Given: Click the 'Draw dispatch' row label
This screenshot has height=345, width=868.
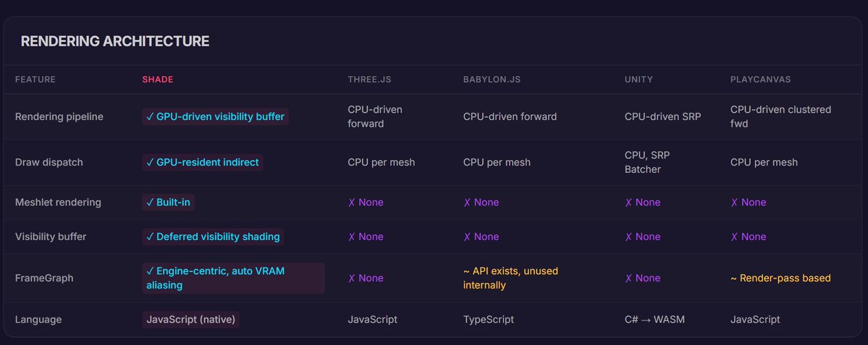Looking at the screenshot, I should (x=49, y=163).
